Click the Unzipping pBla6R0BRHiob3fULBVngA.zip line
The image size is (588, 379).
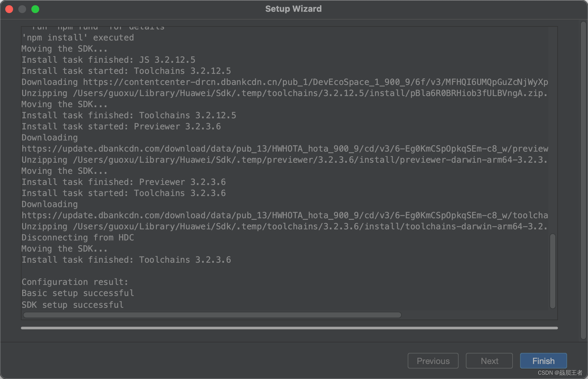(285, 93)
